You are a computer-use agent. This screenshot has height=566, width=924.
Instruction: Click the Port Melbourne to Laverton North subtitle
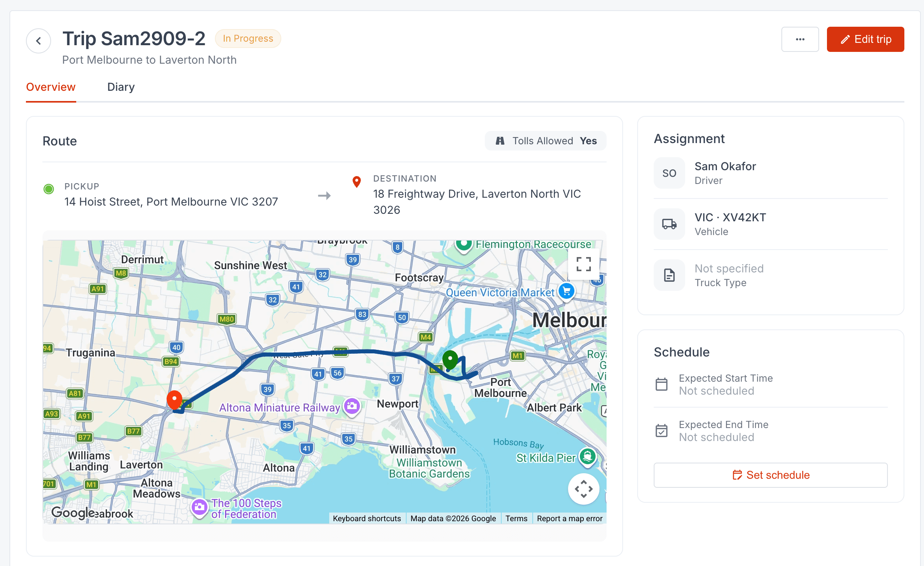[x=149, y=60]
